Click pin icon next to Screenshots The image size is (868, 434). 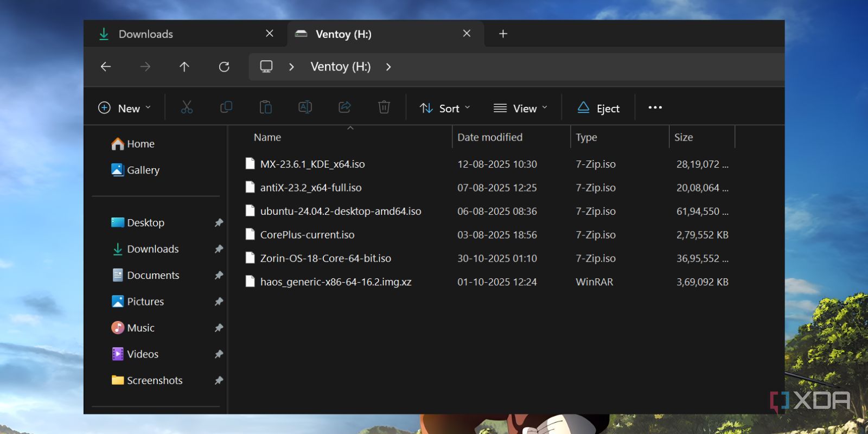coord(219,380)
